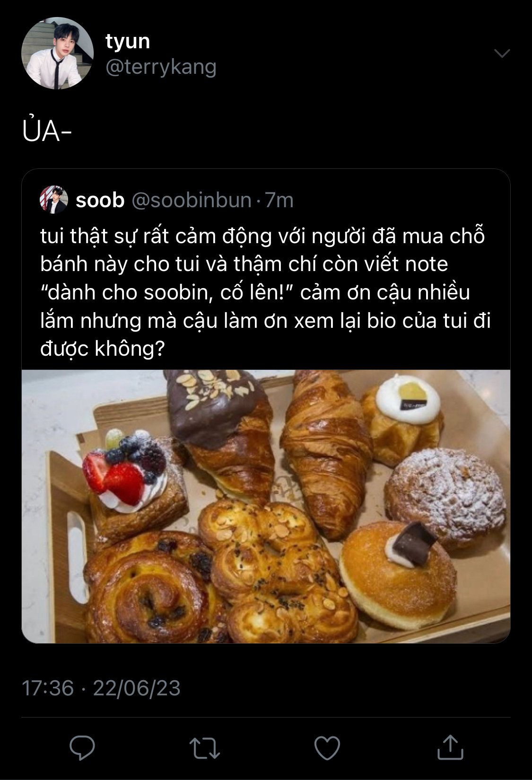Tap the 17:36 · 22/06/23 timestamp
This screenshot has height=780, width=532.
[x=101, y=688]
